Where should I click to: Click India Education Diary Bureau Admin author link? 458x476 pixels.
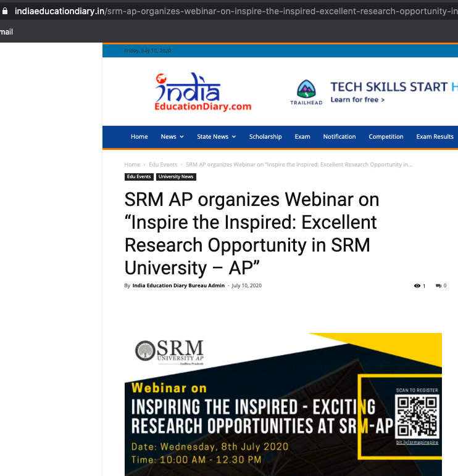click(x=178, y=285)
